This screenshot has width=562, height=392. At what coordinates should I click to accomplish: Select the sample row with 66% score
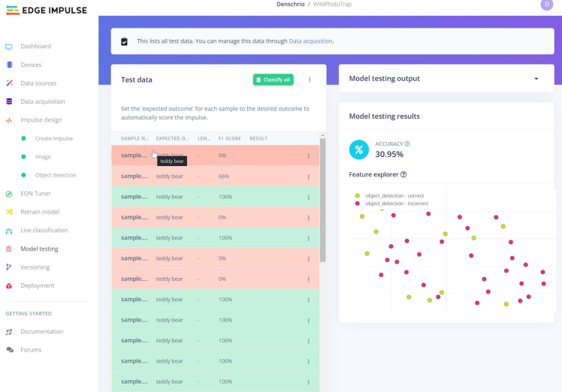[x=215, y=176]
